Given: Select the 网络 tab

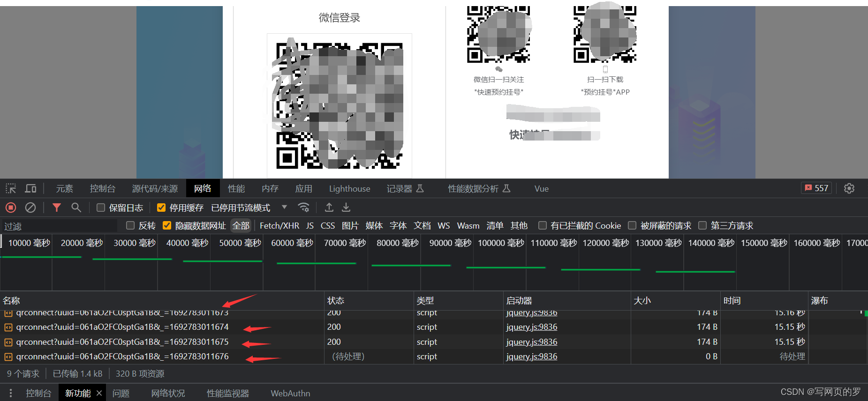Looking at the screenshot, I should [x=203, y=188].
